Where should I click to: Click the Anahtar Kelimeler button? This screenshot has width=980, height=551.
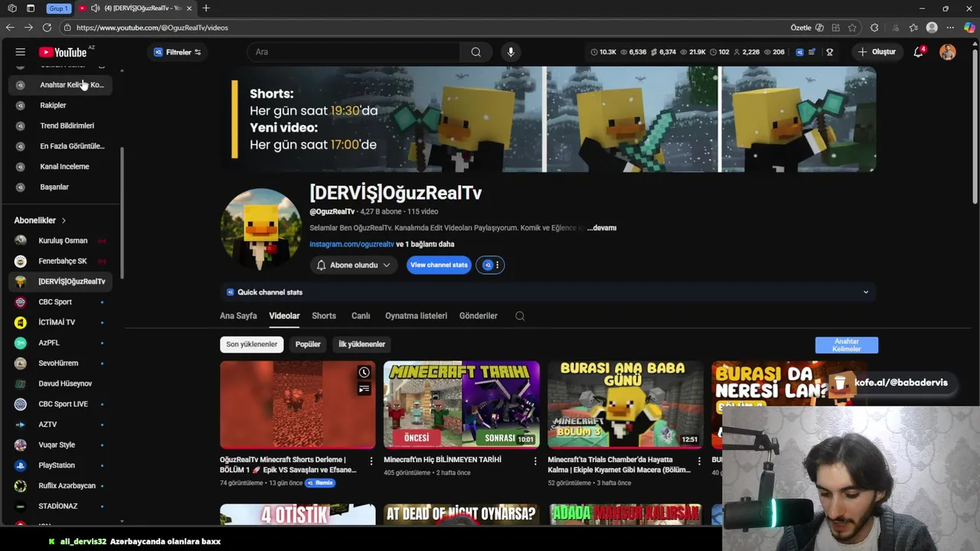(x=847, y=345)
